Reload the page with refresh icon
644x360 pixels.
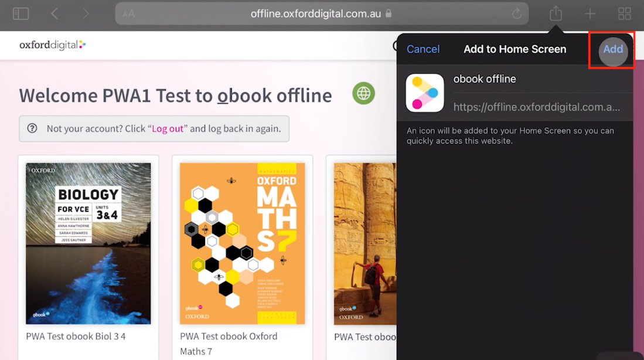tap(516, 14)
